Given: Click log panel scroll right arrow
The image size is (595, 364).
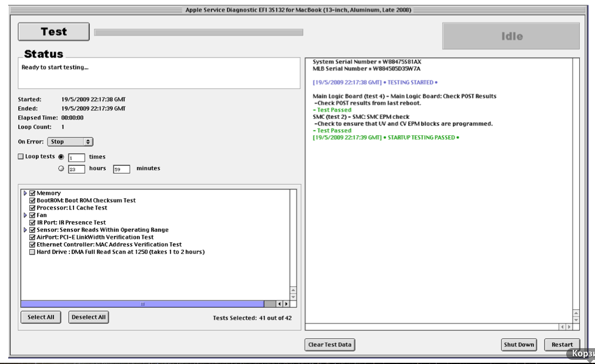Looking at the screenshot, I should [x=569, y=327].
